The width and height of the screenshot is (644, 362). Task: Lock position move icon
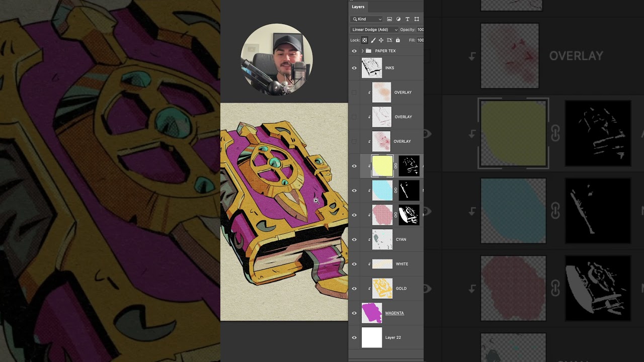(381, 40)
